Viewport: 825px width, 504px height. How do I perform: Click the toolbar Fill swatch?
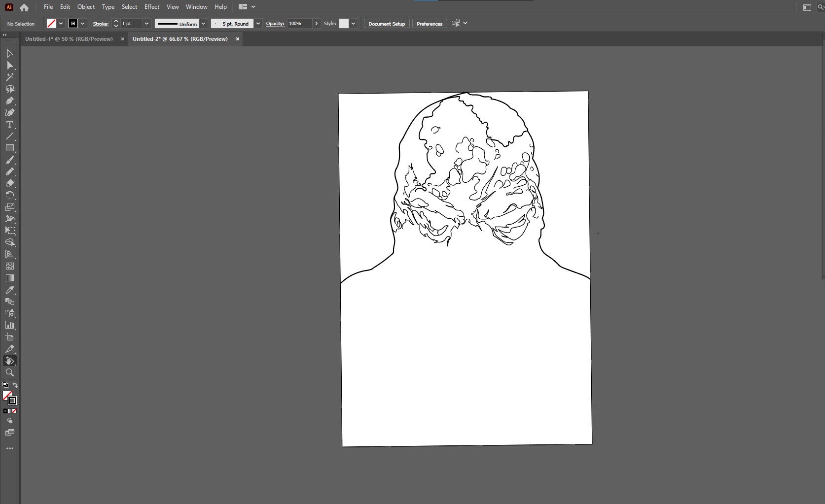pyautogui.click(x=7, y=396)
